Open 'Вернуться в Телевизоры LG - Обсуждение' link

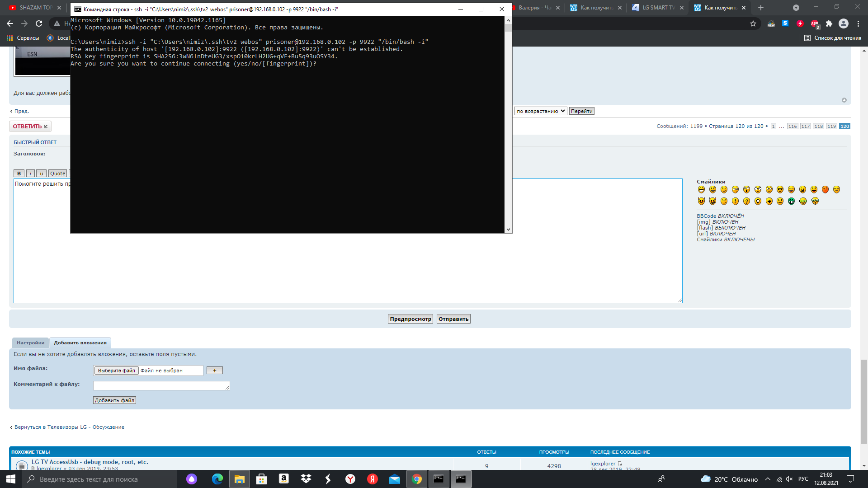(69, 427)
